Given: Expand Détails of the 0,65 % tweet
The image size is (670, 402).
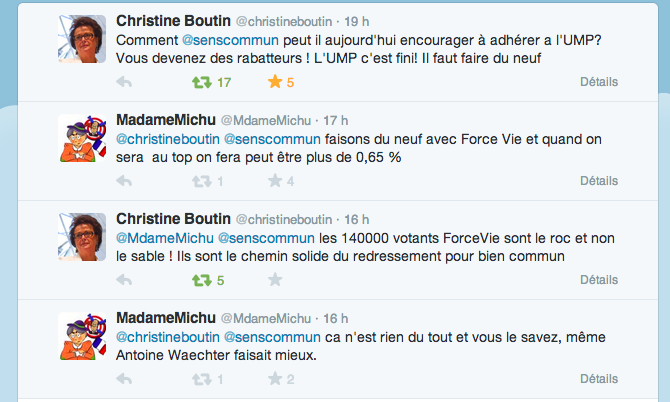Looking at the screenshot, I should [x=599, y=181].
